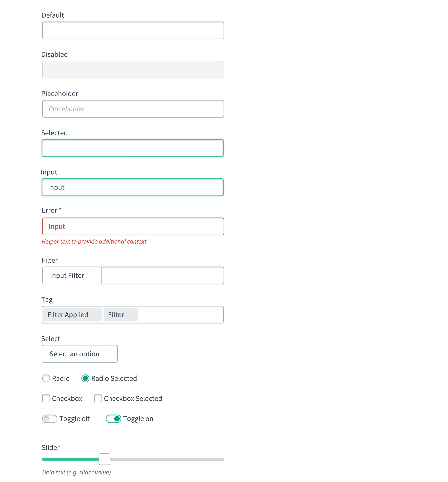Check the 'Checkbox Selected' checkbox
The width and height of the screenshot is (448, 482).
[x=98, y=398]
